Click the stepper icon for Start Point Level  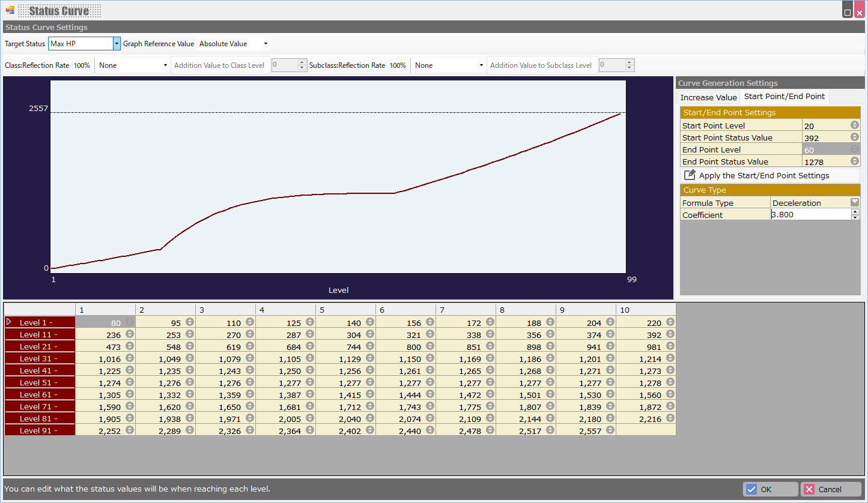855,125
